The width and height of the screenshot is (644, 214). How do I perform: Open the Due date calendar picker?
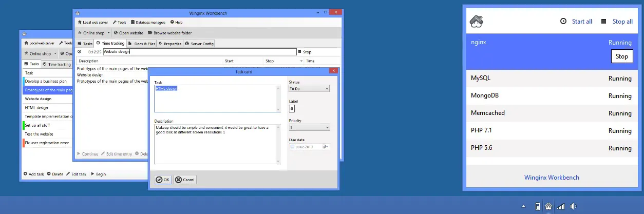tap(325, 147)
